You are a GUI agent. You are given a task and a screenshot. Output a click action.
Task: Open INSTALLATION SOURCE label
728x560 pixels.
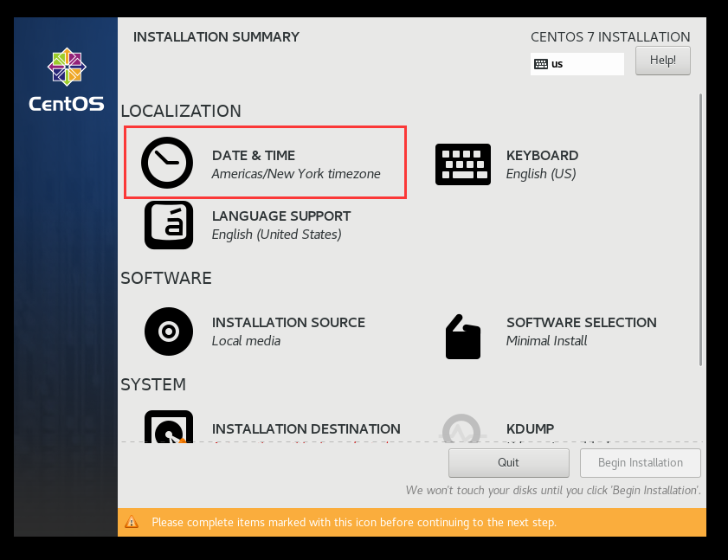(288, 323)
